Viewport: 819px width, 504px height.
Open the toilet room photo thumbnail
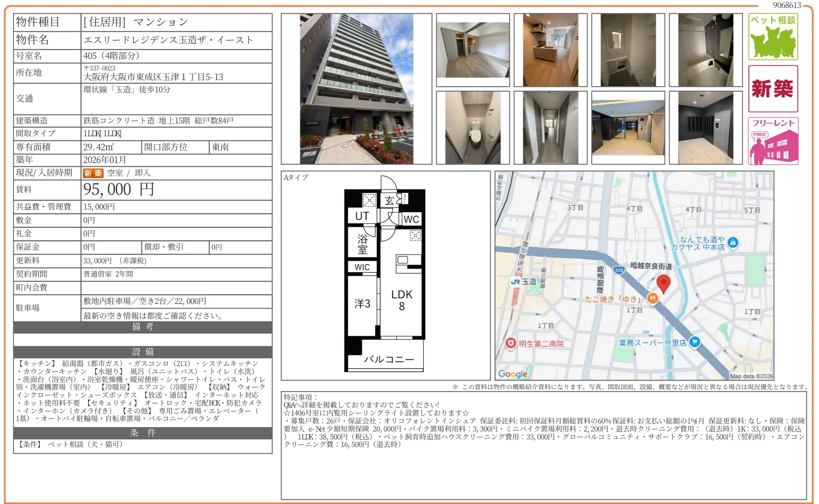click(472, 127)
